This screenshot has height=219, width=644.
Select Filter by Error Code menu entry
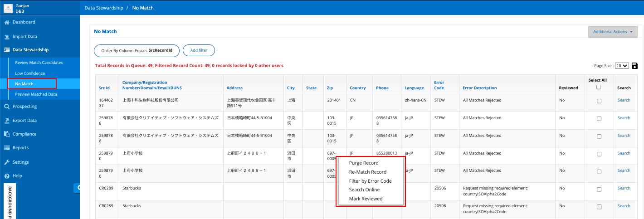pos(370,181)
